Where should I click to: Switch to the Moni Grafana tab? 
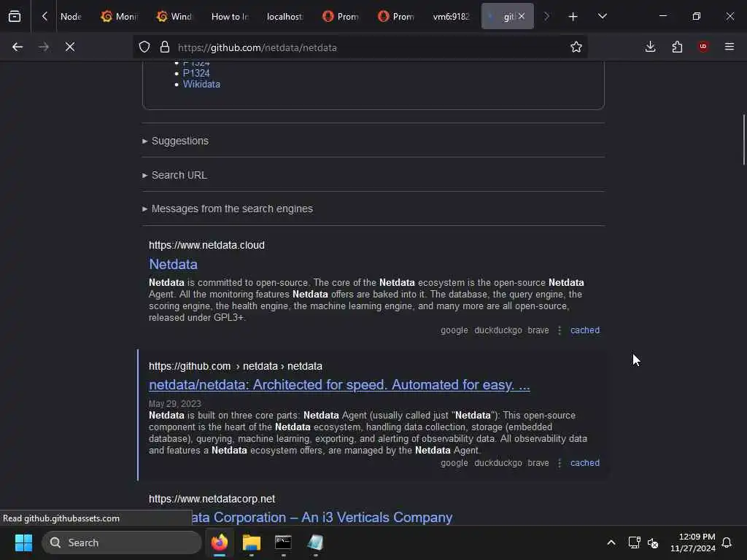point(120,16)
